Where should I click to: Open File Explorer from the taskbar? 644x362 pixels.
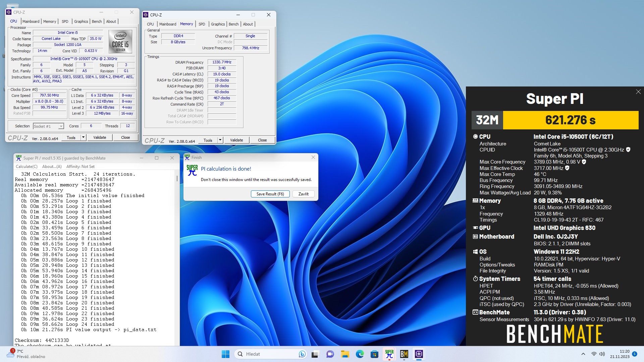(345, 354)
